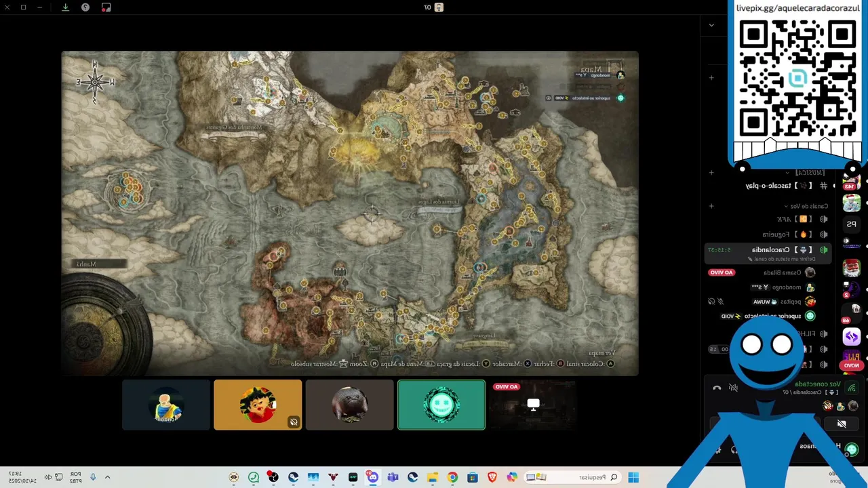Open the Discord download updates icon
The width and height of the screenshot is (868, 488).
point(65,7)
